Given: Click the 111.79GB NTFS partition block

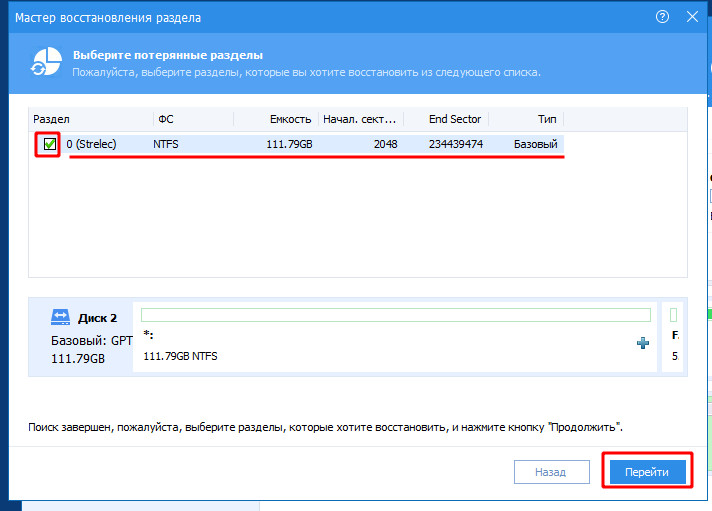Looking at the screenshot, I should click(x=395, y=345).
